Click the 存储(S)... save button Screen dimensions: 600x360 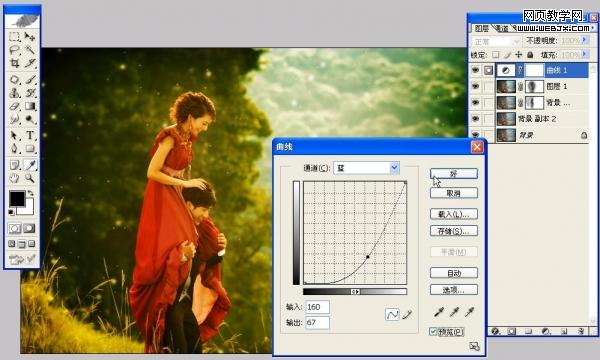coord(454,231)
